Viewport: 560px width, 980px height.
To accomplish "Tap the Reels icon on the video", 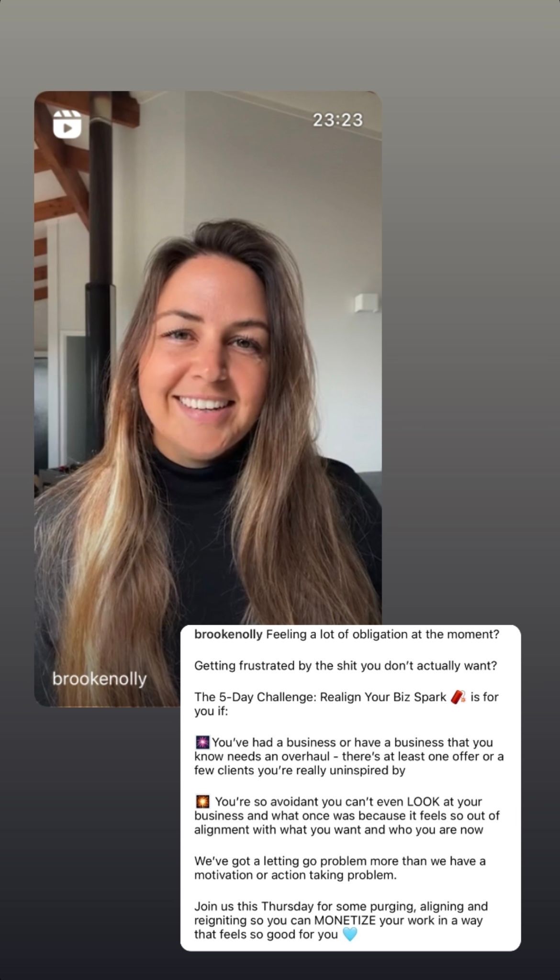I will pyautogui.click(x=67, y=124).
